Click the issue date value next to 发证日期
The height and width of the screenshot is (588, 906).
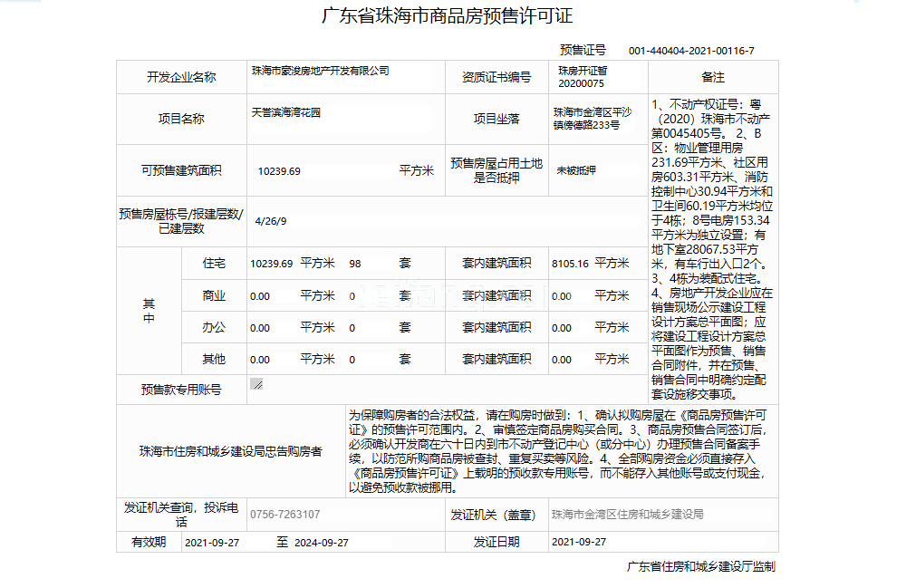(578, 542)
